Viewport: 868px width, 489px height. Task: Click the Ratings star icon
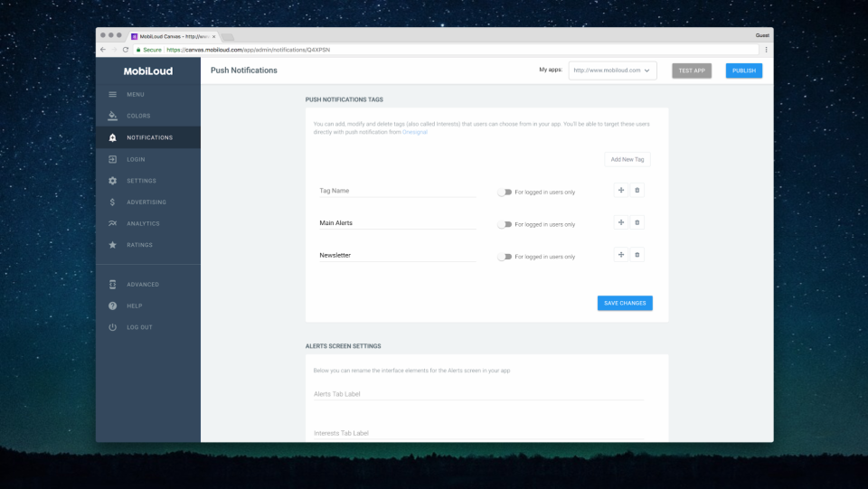[112, 244]
